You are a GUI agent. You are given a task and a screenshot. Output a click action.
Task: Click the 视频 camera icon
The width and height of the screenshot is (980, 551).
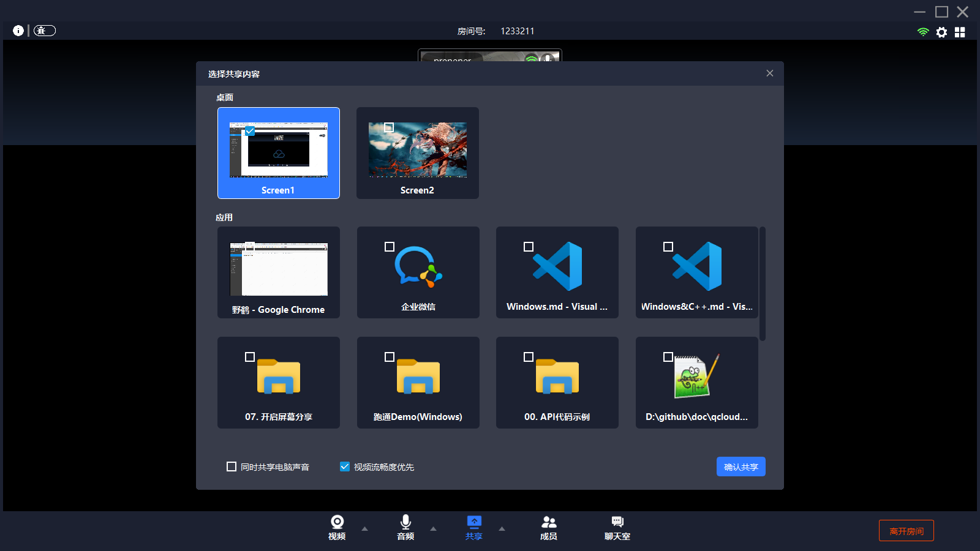click(337, 522)
